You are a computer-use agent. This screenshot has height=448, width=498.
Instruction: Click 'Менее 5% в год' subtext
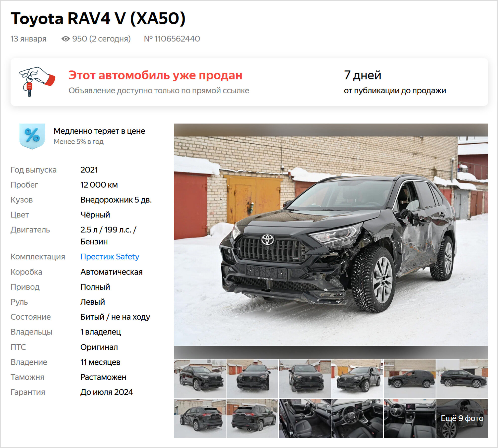point(78,142)
